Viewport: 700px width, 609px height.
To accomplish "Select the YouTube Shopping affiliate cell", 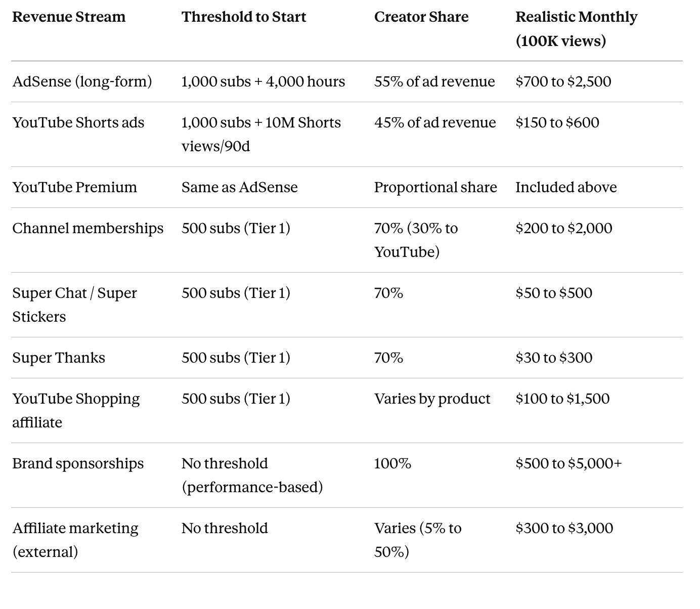I will (x=76, y=410).
